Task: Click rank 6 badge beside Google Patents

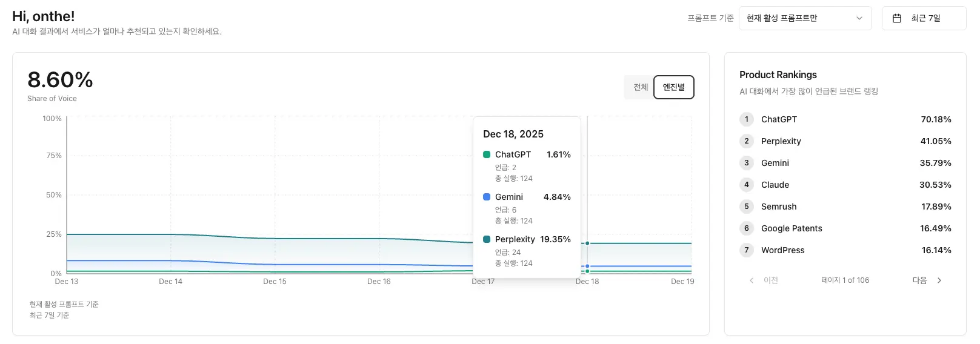Action: 747,228
